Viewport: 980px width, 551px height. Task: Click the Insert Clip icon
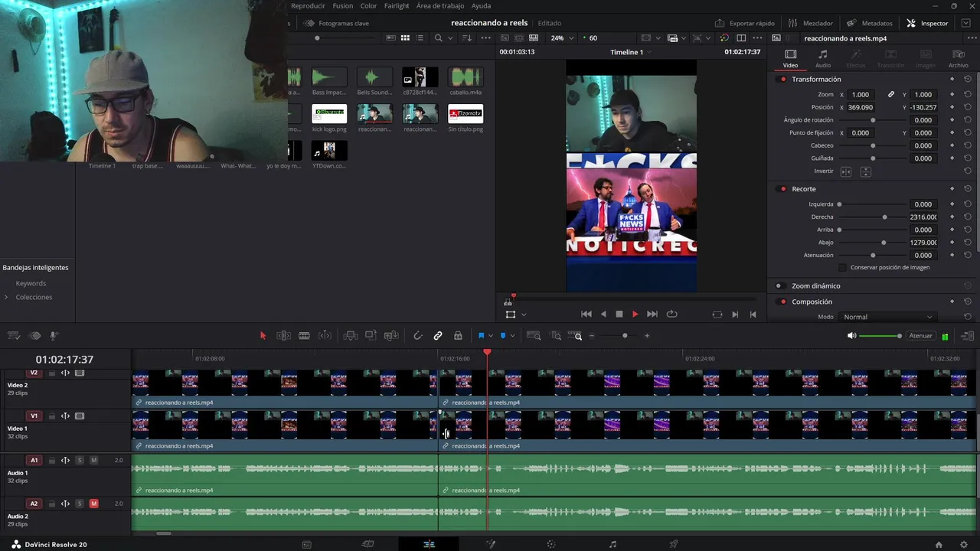point(351,335)
